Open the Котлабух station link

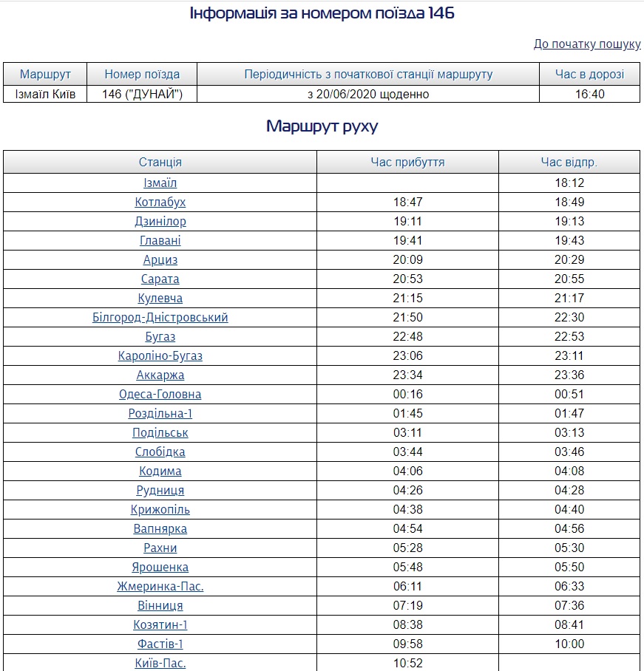pos(160,202)
